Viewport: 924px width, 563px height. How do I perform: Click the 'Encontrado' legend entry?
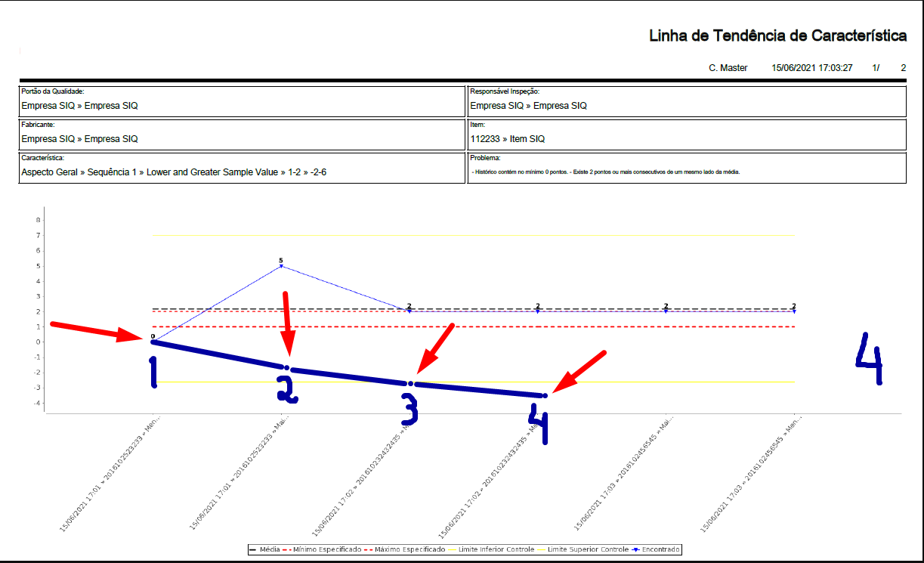pos(657,549)
